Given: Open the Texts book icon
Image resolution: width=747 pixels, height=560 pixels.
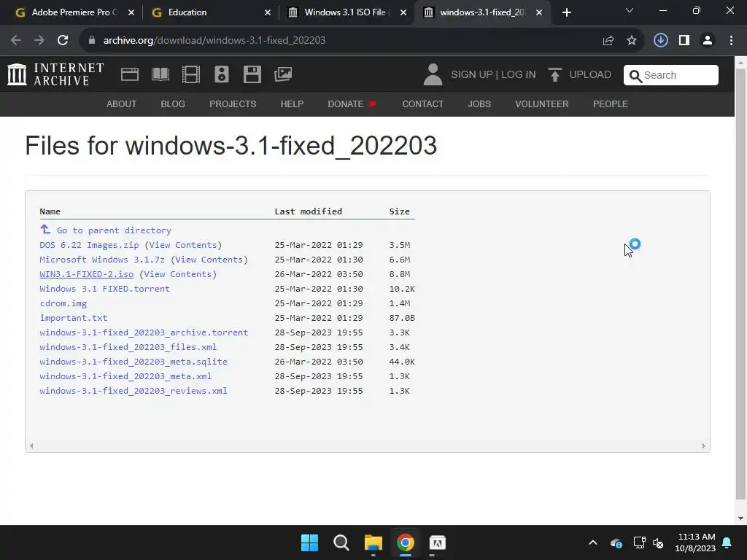Looking at the screenshot, I should (x=160, y=74).
